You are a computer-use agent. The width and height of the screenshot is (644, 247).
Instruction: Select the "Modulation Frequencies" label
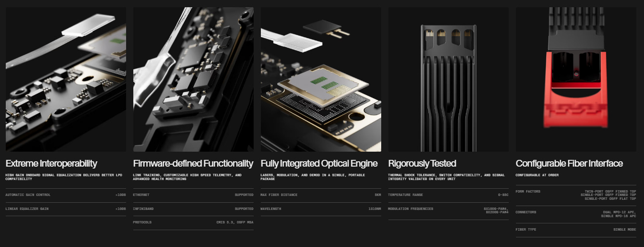click(x=411, y=209)
